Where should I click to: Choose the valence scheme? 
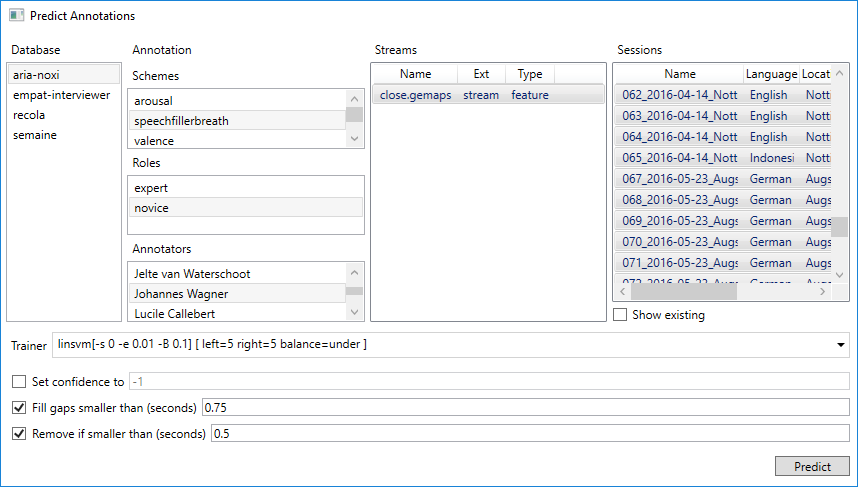click(x=237, y=141)
